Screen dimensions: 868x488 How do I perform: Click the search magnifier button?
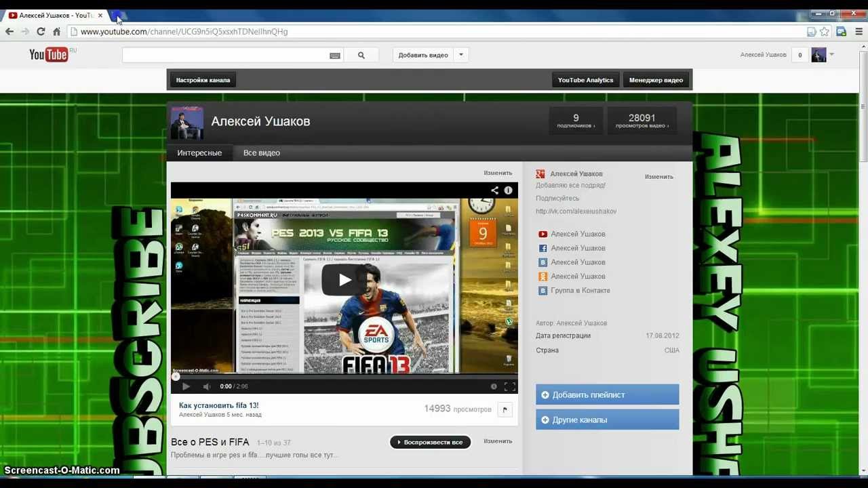pos(361,56)
